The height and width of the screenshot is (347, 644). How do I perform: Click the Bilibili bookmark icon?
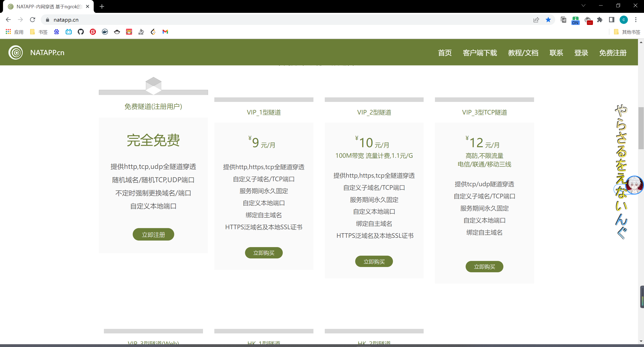(x=68, y=32)
